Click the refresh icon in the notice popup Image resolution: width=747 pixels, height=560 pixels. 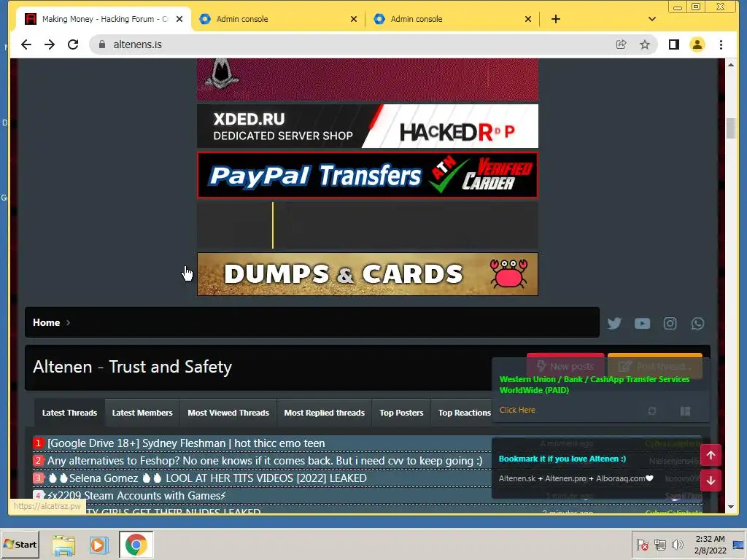point(651,411)
